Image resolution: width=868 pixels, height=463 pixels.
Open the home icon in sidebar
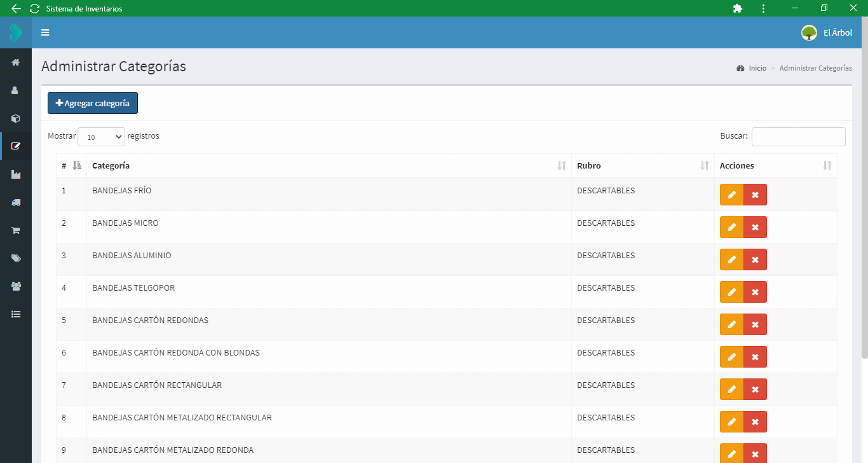coord(16,62)
